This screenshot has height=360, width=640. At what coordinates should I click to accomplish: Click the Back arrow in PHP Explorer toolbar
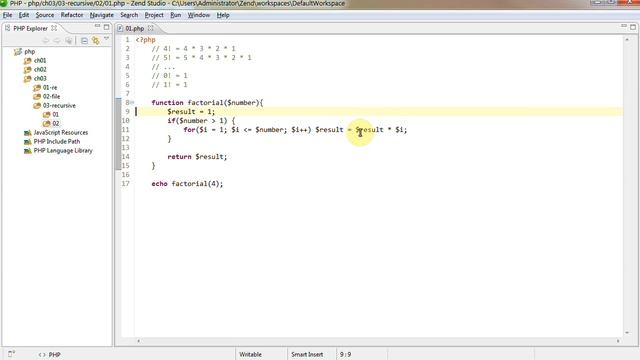tap(46, 40)
